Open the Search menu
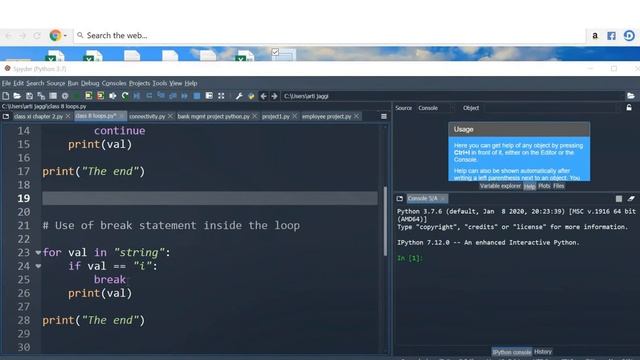640x360 pixels. coord(35,83)
